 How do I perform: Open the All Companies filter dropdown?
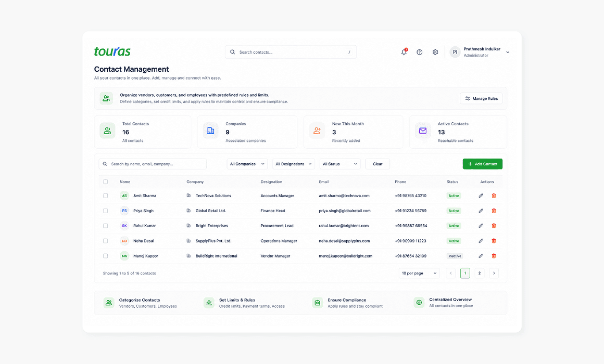(x=247, y=164)
